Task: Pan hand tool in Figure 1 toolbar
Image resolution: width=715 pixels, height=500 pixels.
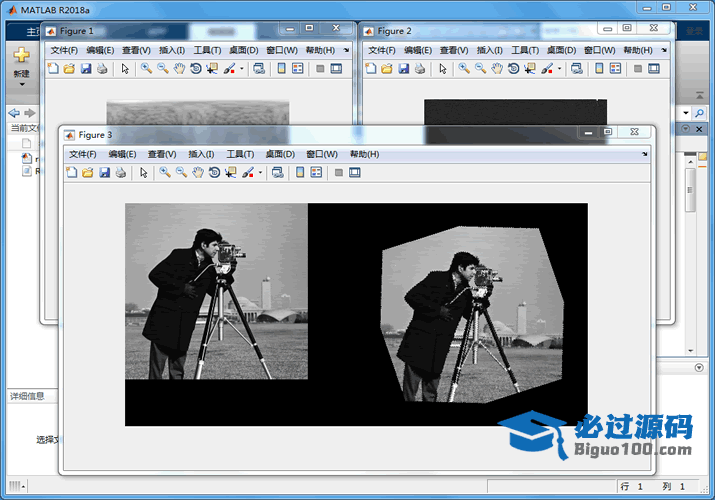Action: (179, 68)
